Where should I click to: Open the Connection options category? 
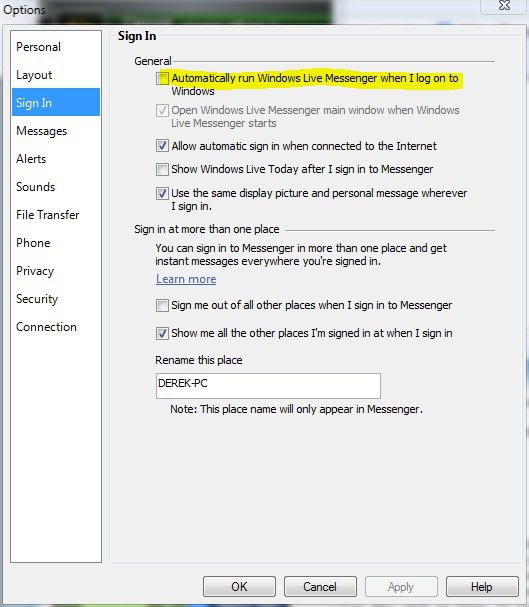pos(56,327)
